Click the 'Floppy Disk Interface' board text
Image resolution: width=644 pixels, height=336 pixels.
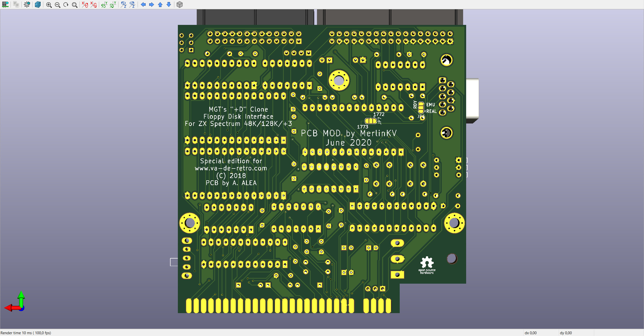[x=238, y=116]
